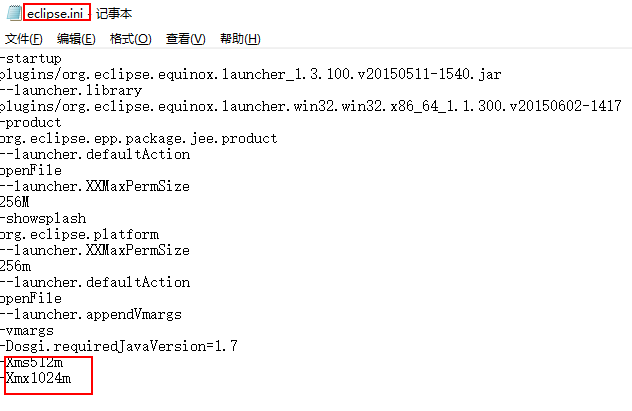Click the -Xms512m line
This screenshot has height=411, width=632.
[31, 362]
